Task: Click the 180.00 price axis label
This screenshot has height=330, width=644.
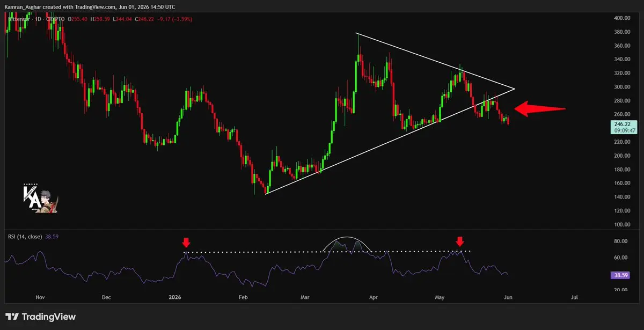Action: click(x=623, y=170)
